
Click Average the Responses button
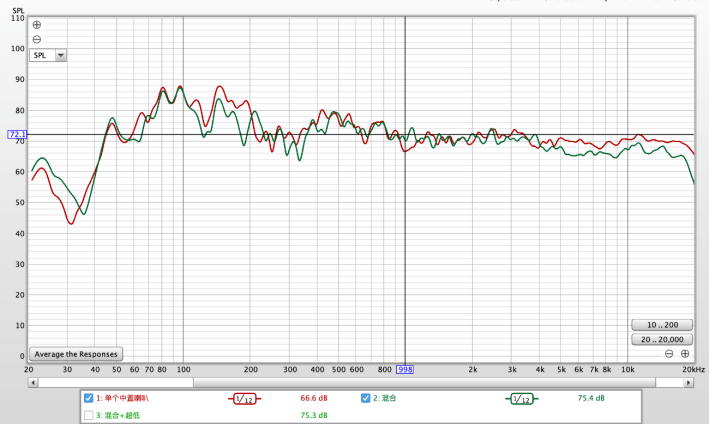pos(76,354)
